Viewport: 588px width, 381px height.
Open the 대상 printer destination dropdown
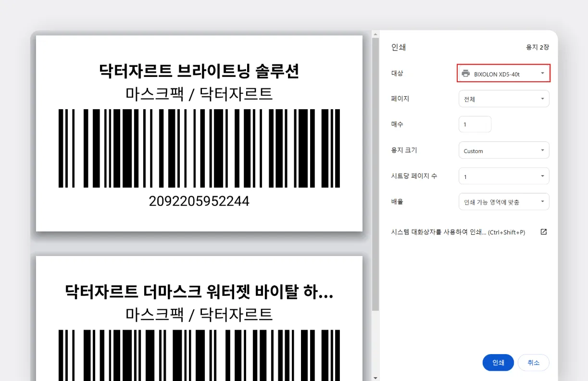click(x=503, y=73)
